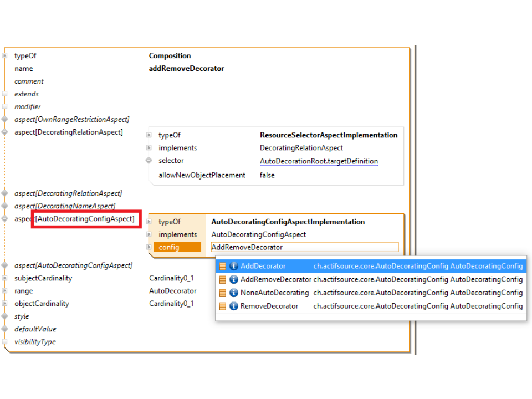Click the diamond icon beside aspect[OwnRangeRestrictionAspect]
The image size is (532, 399).
click(x=6, y=119)
